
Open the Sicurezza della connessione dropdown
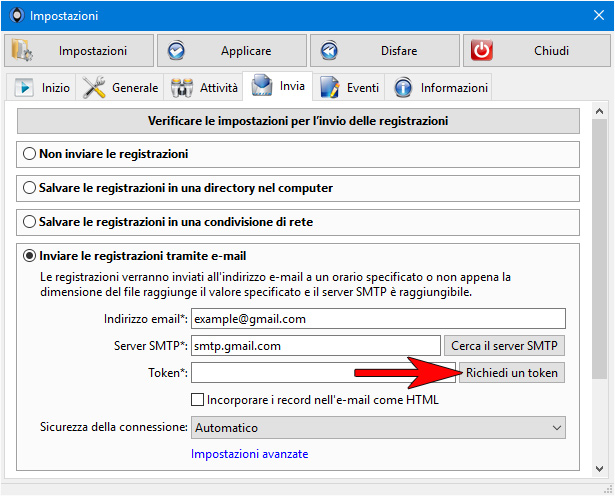(378, 427)
